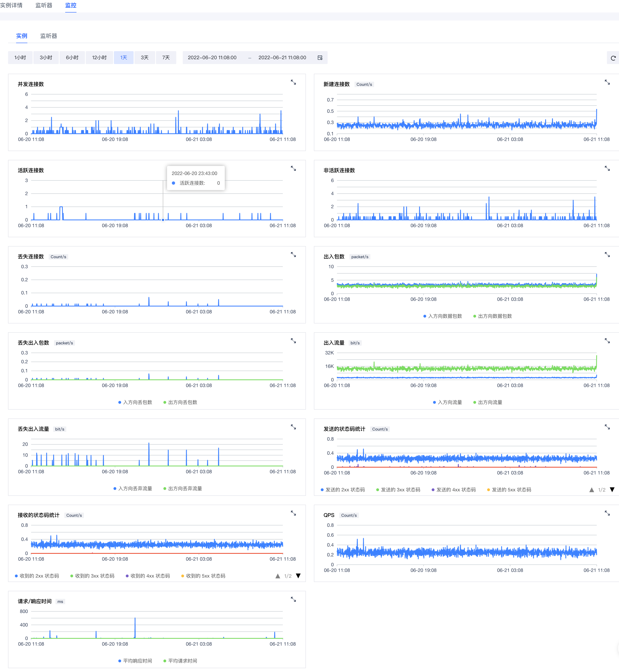The width and height of the screenshot is (619, 672).
Task: Set time range to 1小时
Action: (20, 58)
